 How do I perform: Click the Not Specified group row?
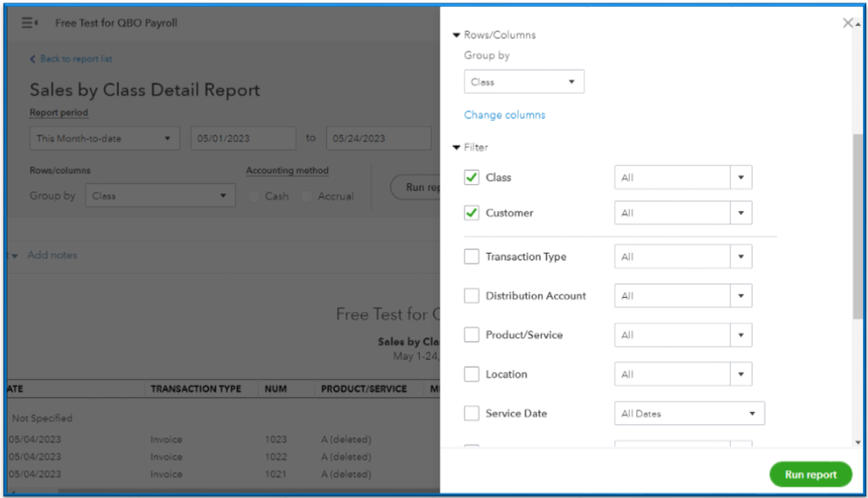click(x=42, y=418)
